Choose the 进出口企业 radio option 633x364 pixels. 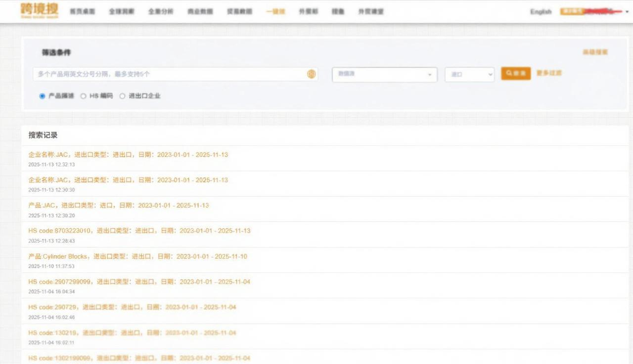tap(123, 96)
